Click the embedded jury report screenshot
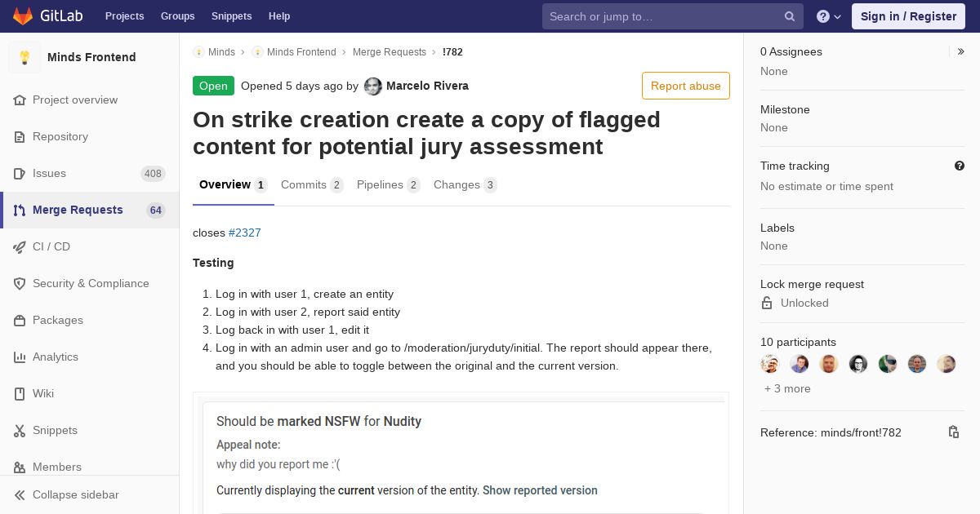This screenshot has width=980, height=514. tap(461, 454)
